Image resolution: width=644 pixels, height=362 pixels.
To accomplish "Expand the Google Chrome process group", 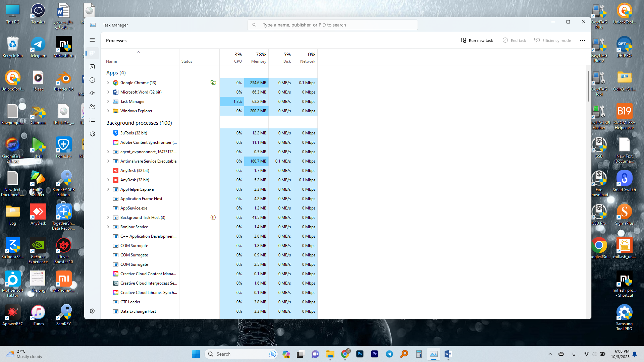I will [108, 83].
